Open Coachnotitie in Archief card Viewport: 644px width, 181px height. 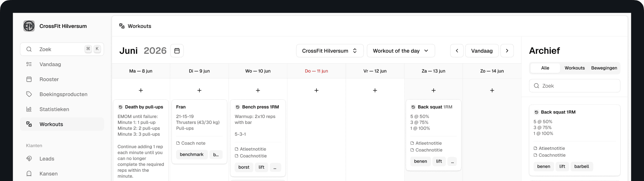550,155
